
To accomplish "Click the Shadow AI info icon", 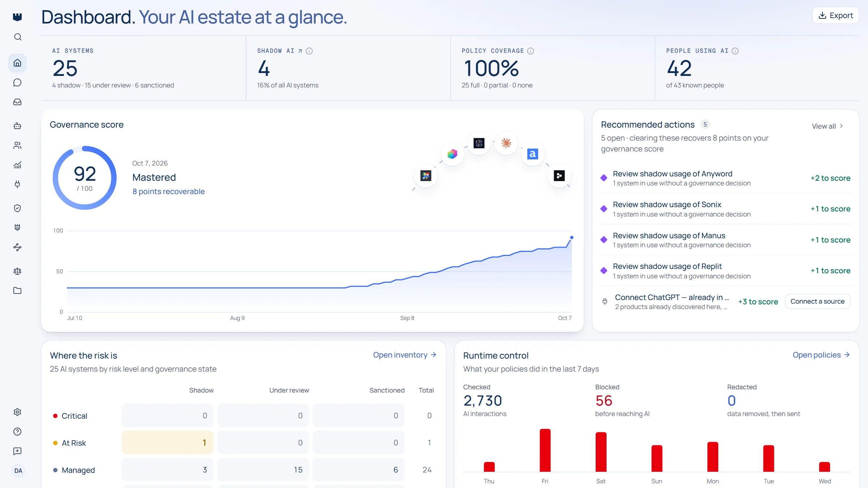I will (309, 51).
